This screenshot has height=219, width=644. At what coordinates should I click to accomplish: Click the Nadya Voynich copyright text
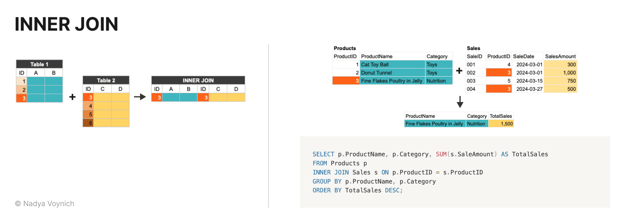[x=45, y=204]
